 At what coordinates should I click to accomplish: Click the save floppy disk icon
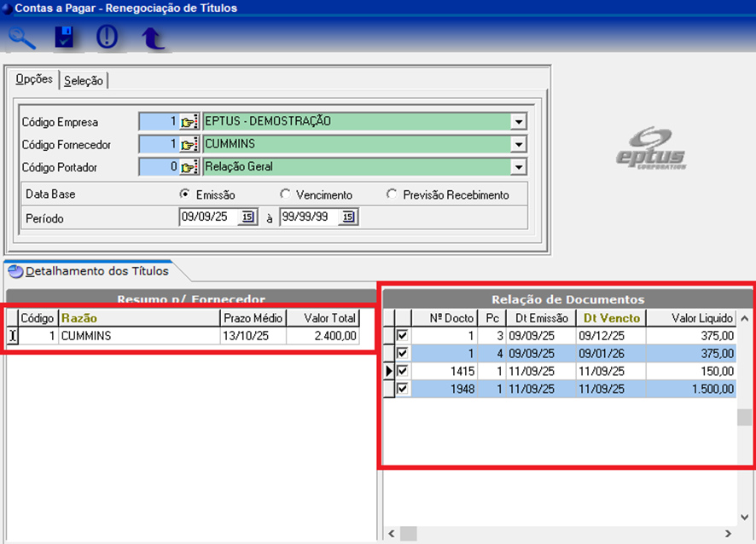pyautogui.click(x=65, y=38)
